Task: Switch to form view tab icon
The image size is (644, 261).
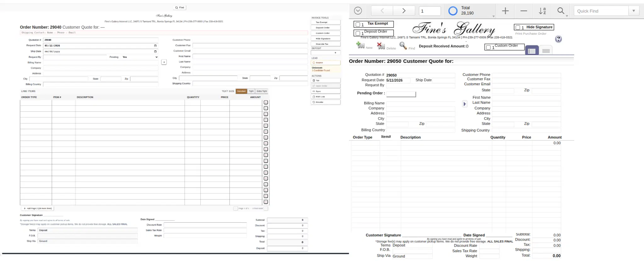Action: (x=532, y=51)
